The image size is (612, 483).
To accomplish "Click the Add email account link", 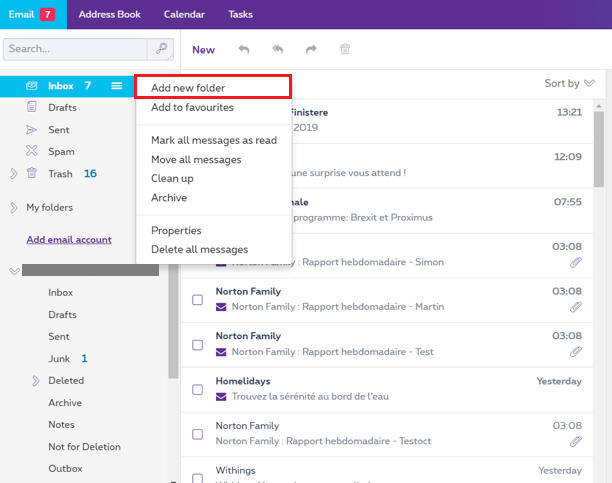I will (68, 239).
